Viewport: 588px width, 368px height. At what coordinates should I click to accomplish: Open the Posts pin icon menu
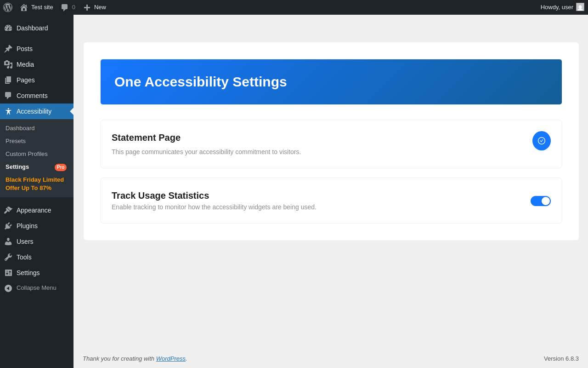coord(8,49)
